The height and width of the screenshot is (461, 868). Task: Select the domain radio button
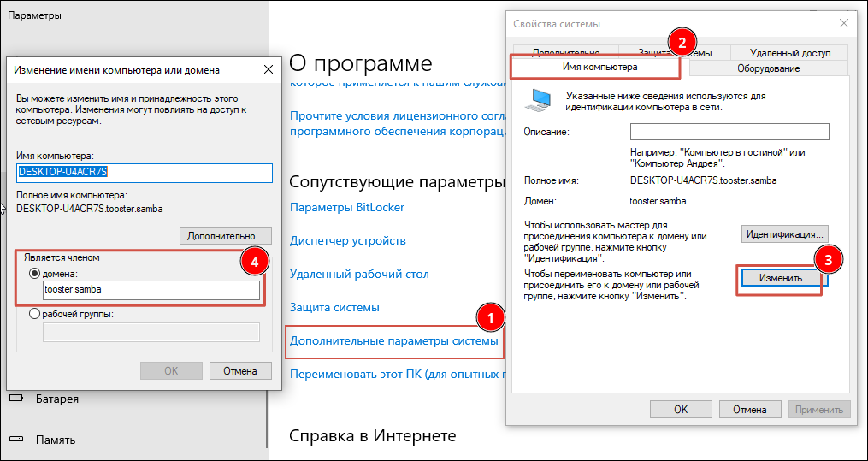(35, 274)
